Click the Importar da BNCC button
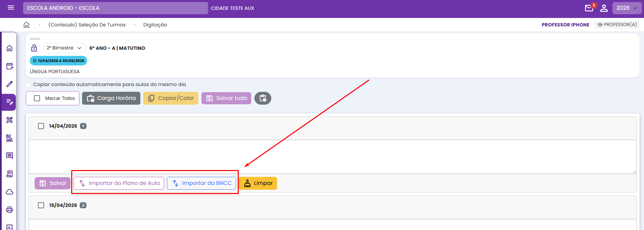Screen dimensions: 644x230 pos(201,183)
